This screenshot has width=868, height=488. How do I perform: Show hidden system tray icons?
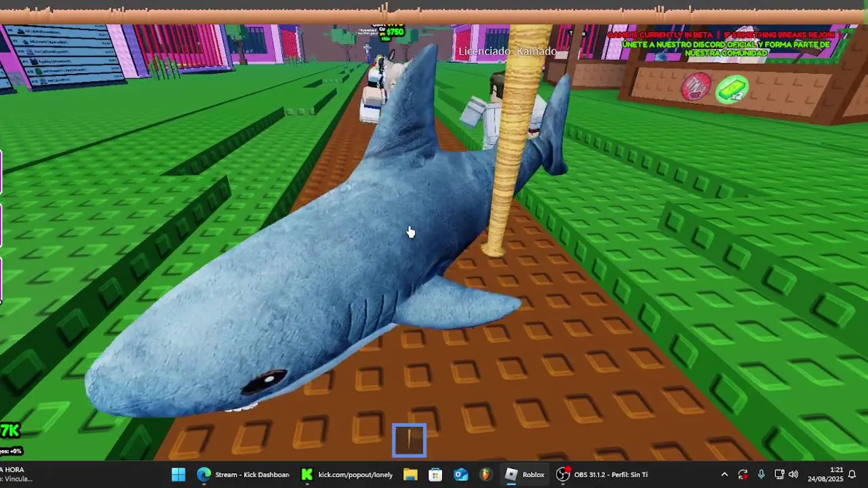pos(724,474)
